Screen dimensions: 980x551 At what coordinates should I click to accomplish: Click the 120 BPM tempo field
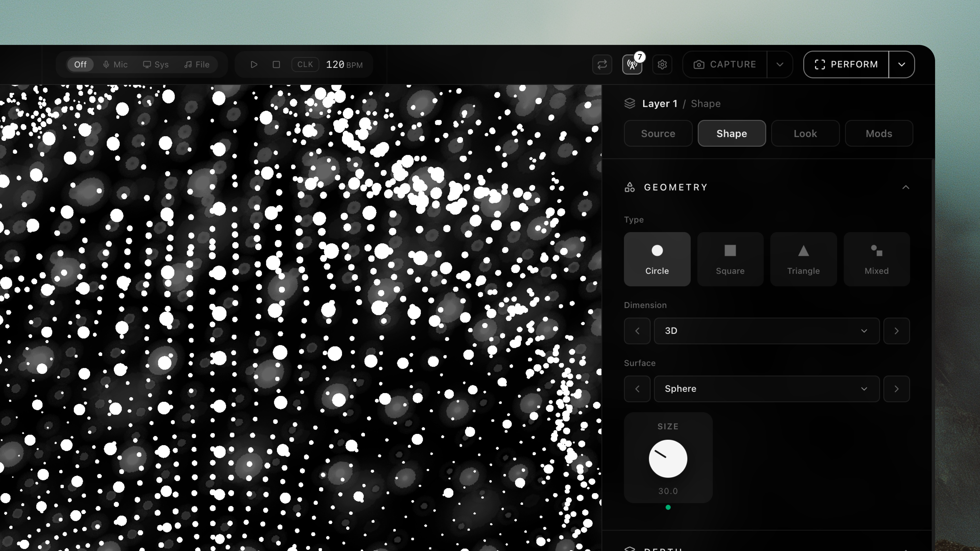[x=344, y=65]
